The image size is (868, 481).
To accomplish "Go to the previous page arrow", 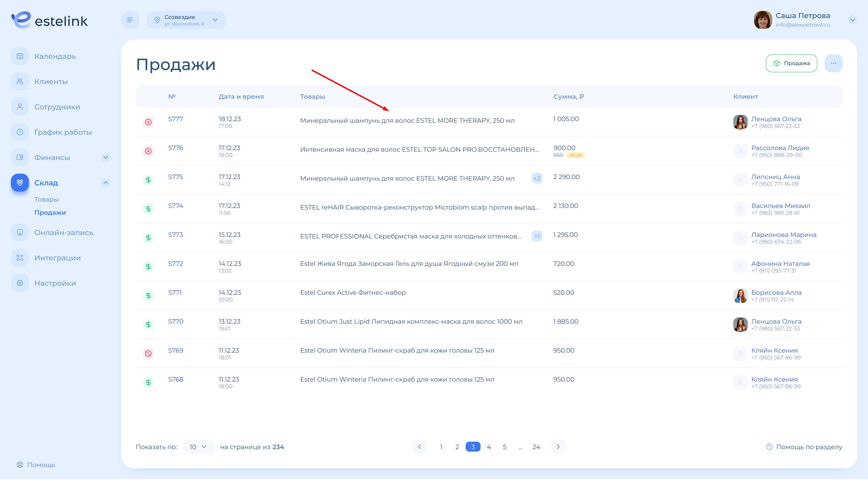I will (420, 447).
